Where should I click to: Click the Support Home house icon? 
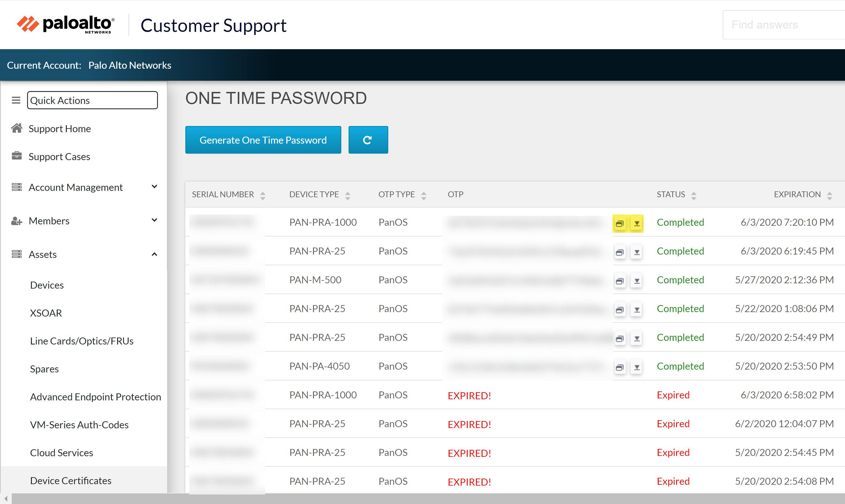click(x=17, y=129)
